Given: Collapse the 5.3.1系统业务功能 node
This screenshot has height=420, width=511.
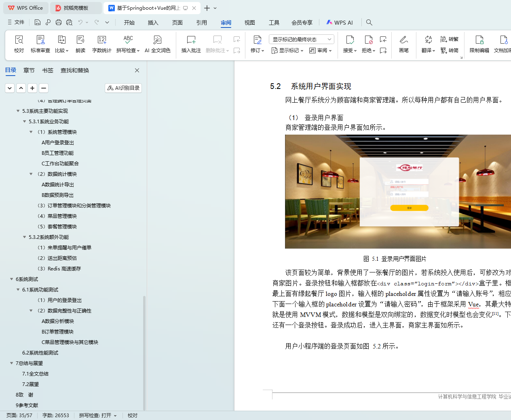Looking at the screenshot, I should 24,121.
